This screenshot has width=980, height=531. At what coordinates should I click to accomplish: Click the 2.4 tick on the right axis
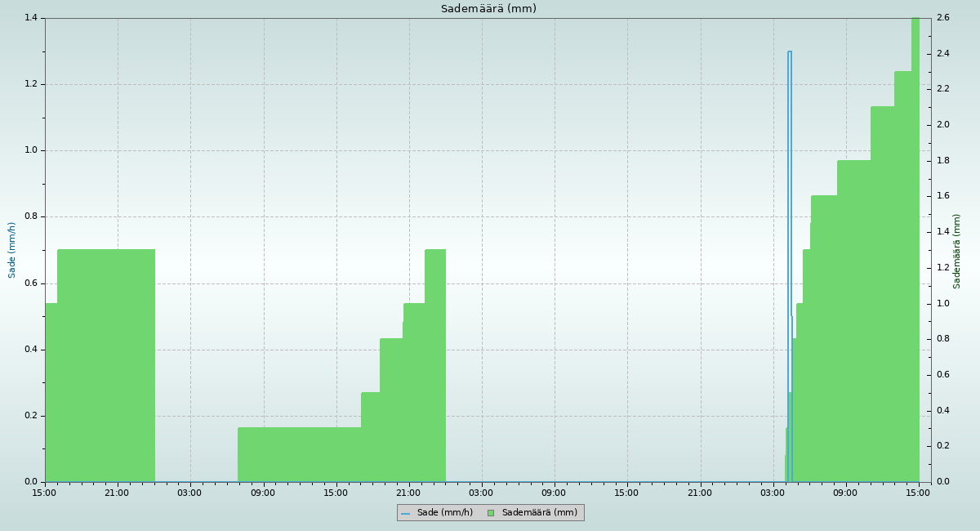pyautogui.click(x=942, y=54)
